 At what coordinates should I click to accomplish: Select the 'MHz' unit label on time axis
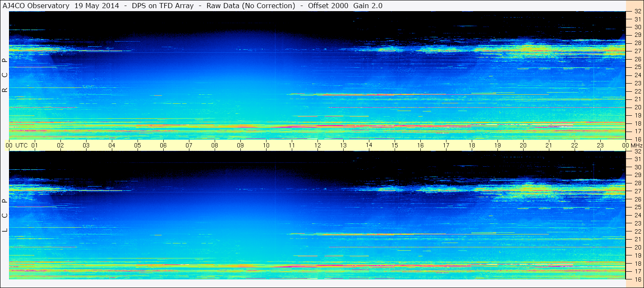click(636, 145)
